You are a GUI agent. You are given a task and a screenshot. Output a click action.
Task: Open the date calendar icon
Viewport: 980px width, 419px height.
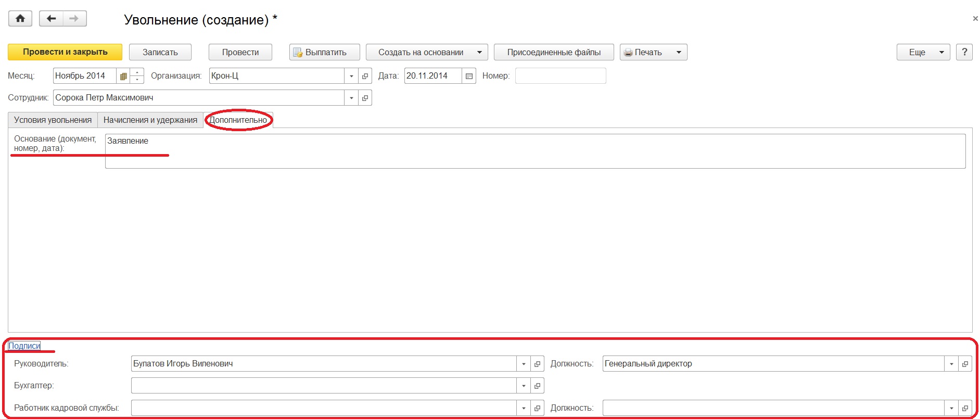(x=469, y=76)
